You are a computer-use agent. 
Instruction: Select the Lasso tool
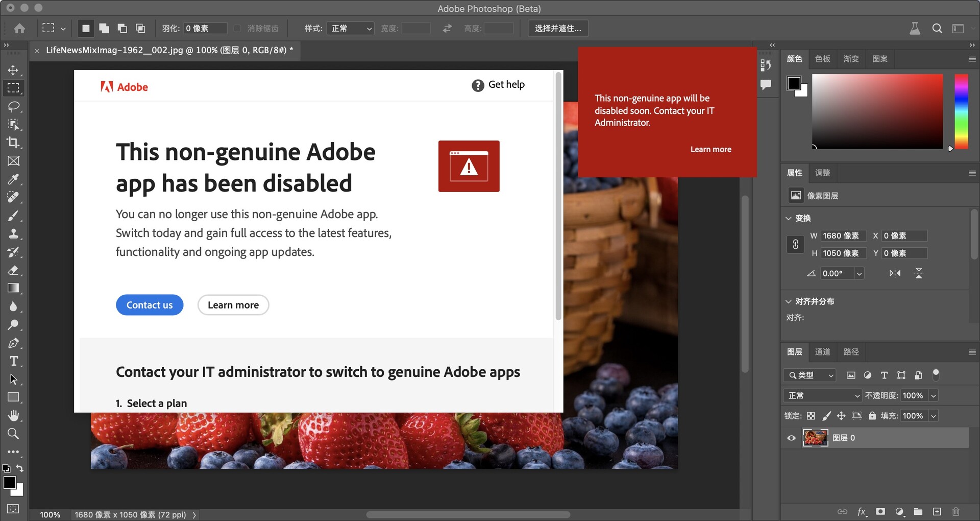coord(13,106)
